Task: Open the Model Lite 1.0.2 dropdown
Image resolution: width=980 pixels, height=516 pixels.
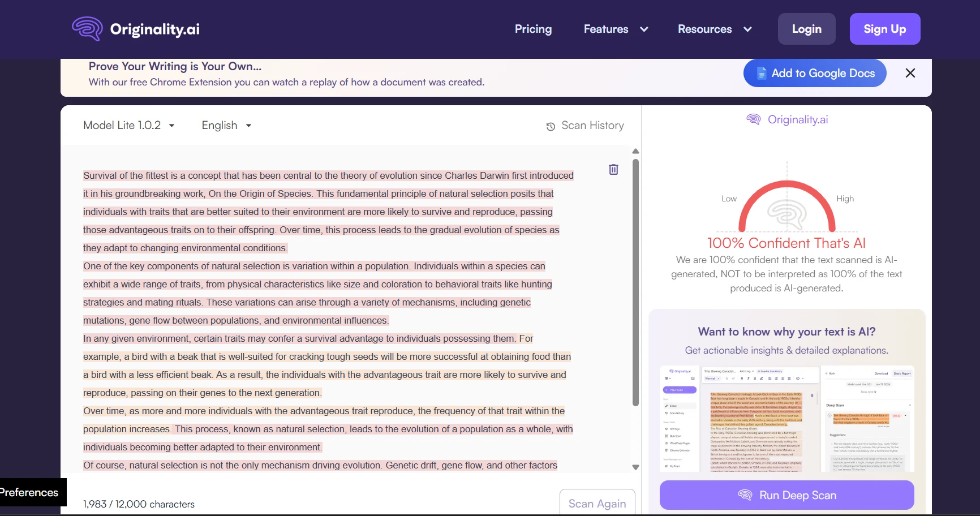Action: [x=128, y=125]
